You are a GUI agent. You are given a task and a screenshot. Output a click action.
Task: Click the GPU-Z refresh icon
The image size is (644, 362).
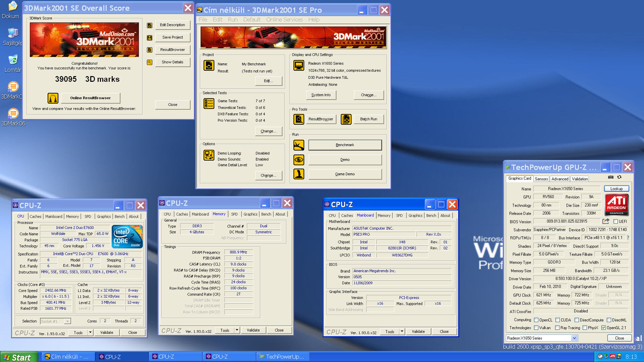[x=620, y=177]
